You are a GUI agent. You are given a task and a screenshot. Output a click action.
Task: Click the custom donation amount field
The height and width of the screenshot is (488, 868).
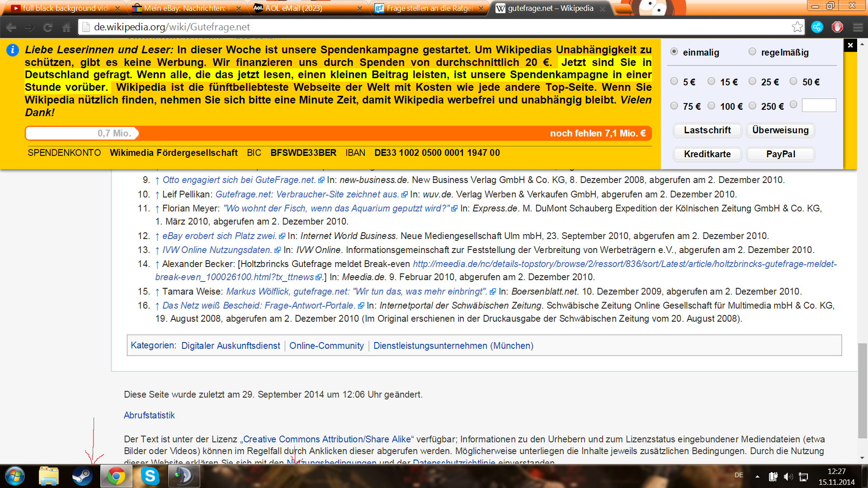pos(819,106)
